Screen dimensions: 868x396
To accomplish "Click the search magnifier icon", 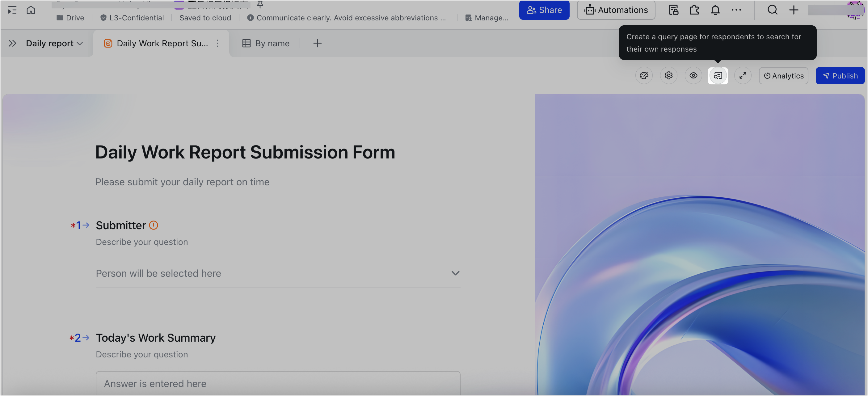I will (x=772, y=10).
